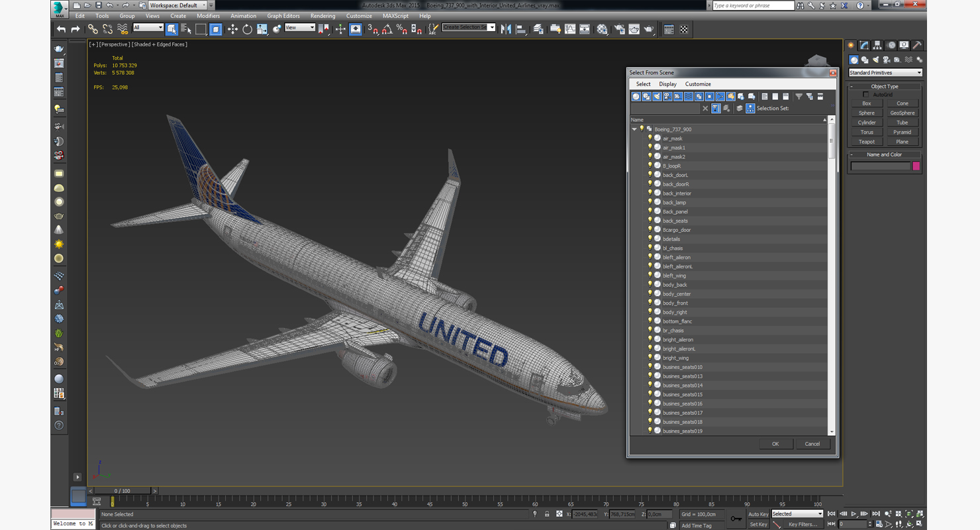
Task: Activate the Select and Move tool
Action: (232, 29)
